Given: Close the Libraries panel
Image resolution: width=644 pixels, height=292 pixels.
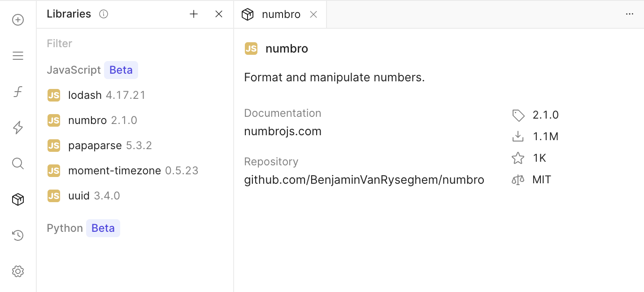Looking at the screenshot, I should pyautogui.click(x=219, y=14).
